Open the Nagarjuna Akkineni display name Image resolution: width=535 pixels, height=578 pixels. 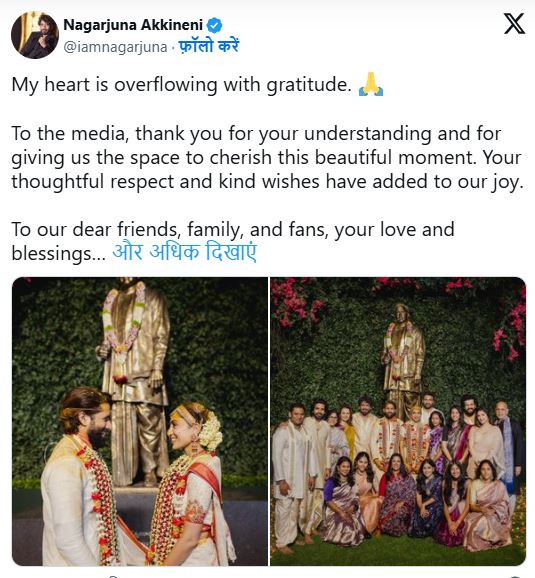click(133, 25)
